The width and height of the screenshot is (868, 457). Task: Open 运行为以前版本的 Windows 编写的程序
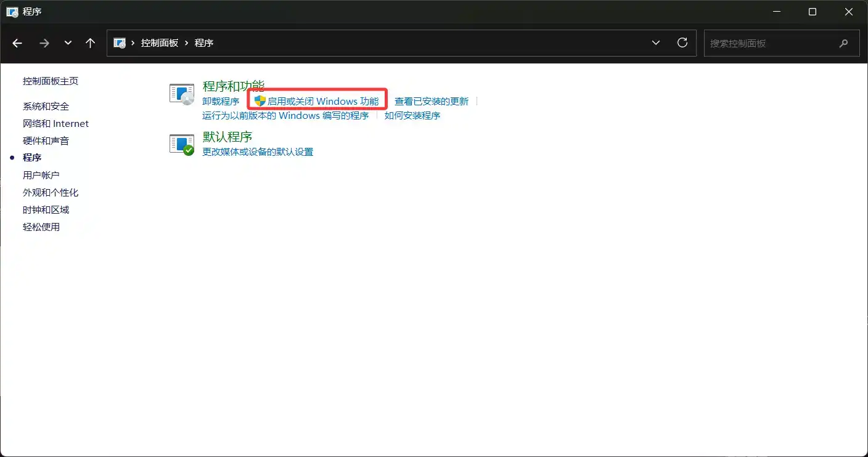point(285,116)
